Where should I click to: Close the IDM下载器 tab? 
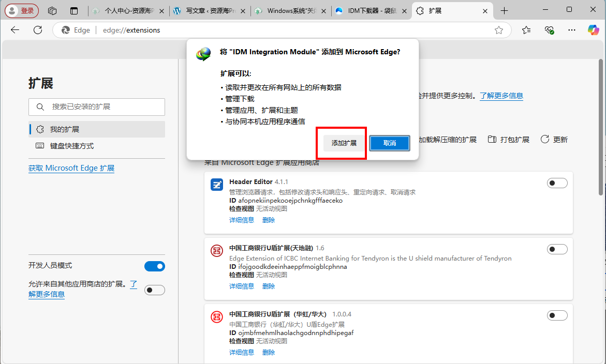404,11
